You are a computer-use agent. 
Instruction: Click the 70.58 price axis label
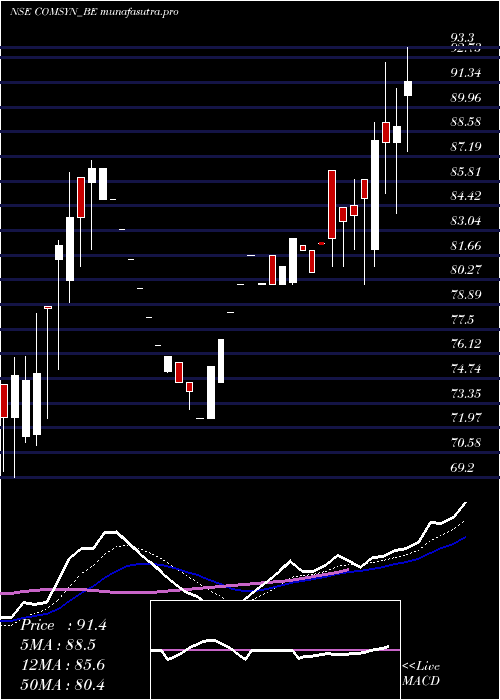466,443
